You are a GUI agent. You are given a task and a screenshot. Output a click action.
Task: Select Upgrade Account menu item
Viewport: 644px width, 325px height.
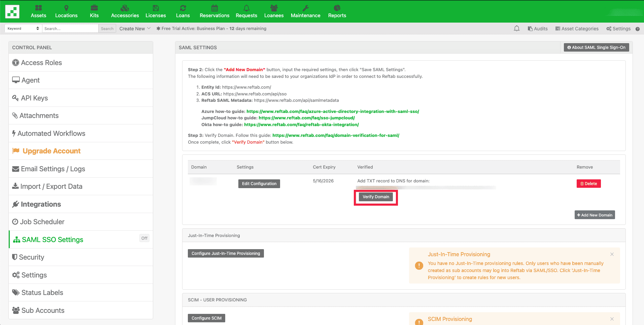tap(81, 151)
